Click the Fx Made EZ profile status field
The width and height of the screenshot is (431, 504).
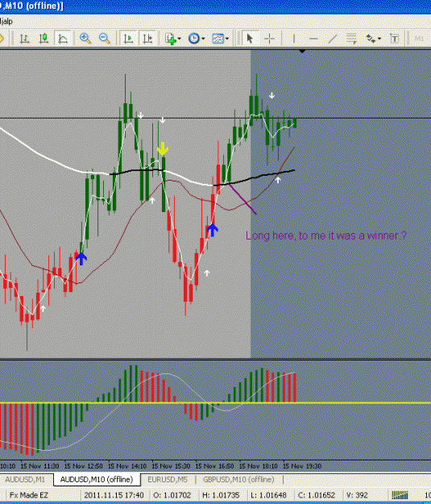pos(29,495)
